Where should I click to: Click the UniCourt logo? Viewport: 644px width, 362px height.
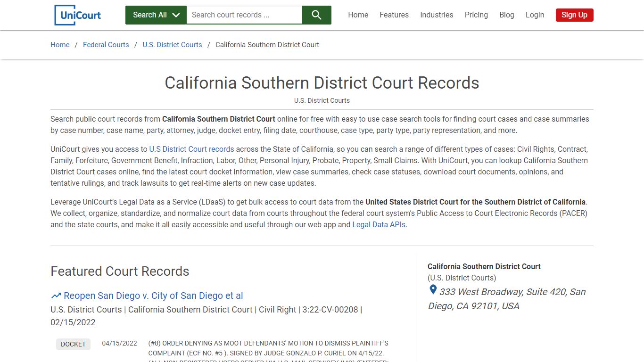click(x=78, y=15)
